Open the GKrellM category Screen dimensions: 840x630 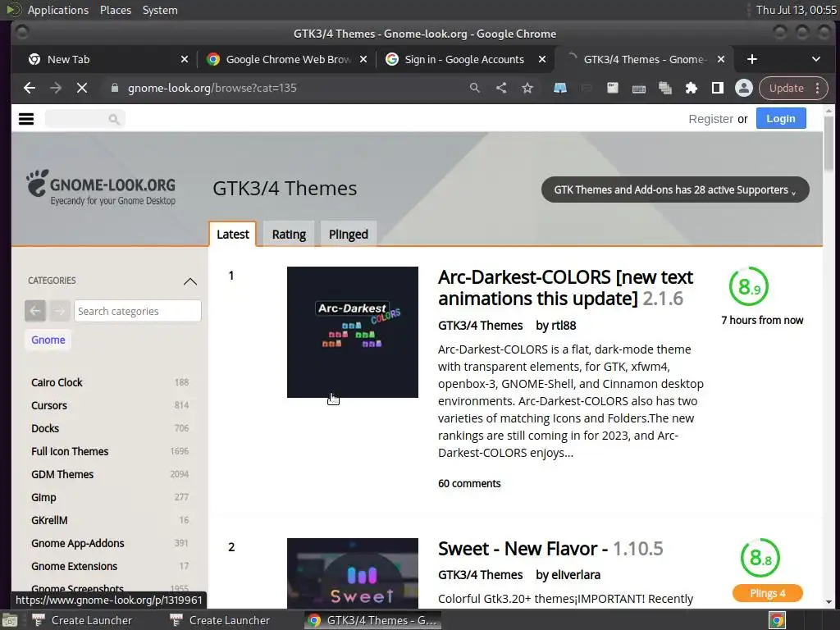pyautogui.click(x=49, y=520)
